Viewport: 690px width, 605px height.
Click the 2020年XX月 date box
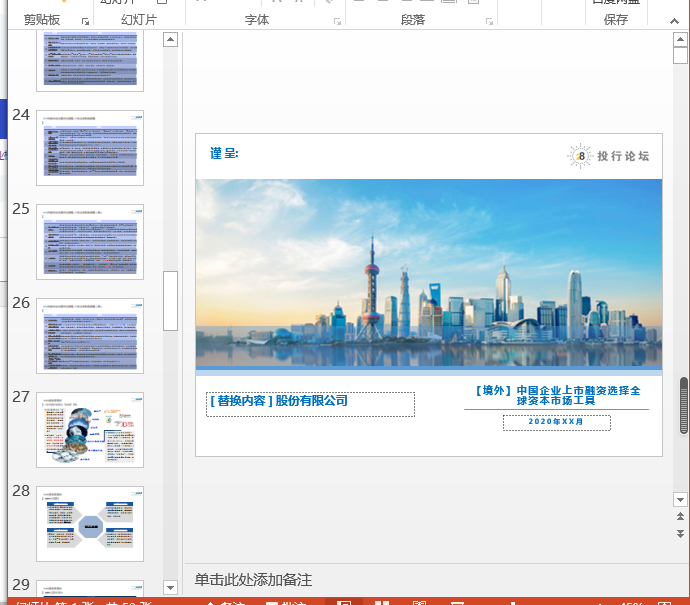pyautogui.click(x=557, y=422)
